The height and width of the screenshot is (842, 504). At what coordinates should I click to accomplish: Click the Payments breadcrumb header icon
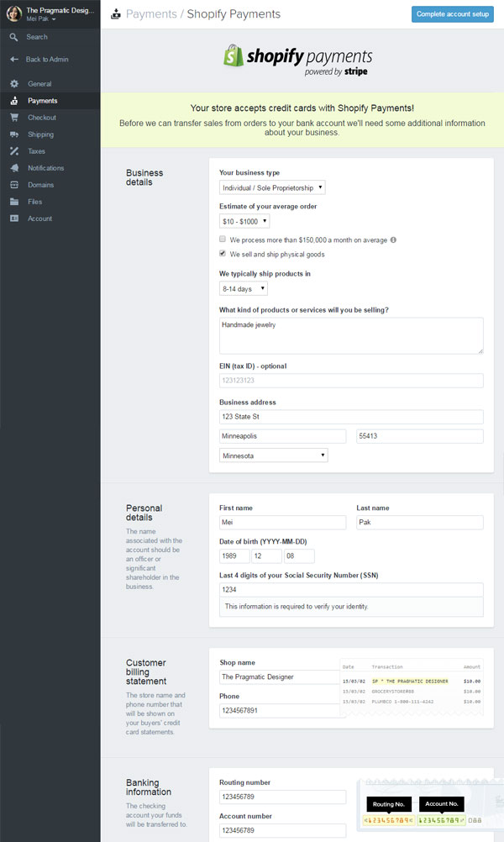tap(115, 14)
